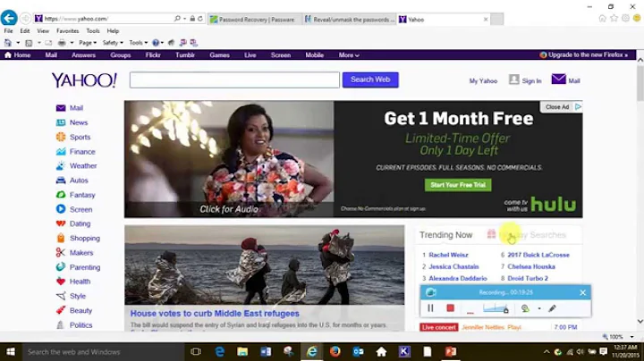The height and width of the screenshot is (361, 644).
Task: Open the Fantasy icon in sidebar
Action: pos(61,195)
